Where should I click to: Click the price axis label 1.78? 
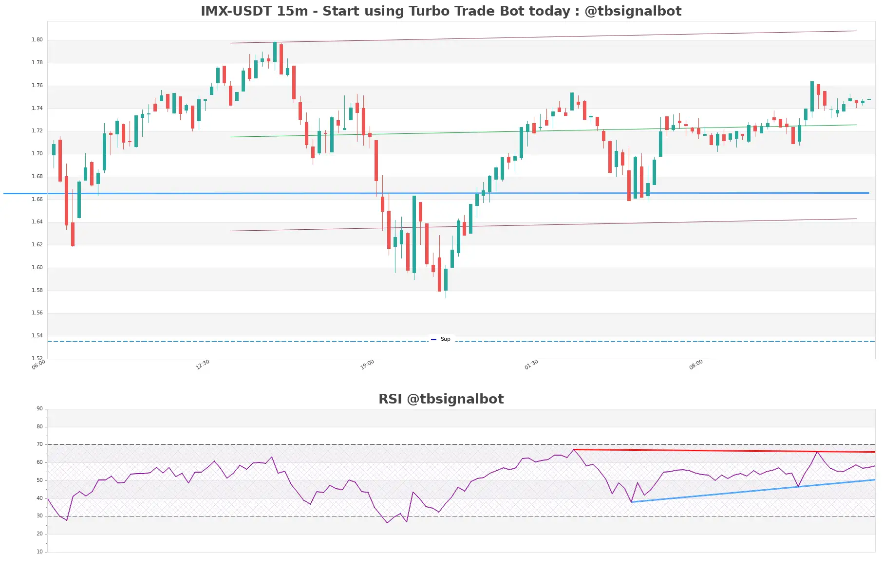point(37,63)
